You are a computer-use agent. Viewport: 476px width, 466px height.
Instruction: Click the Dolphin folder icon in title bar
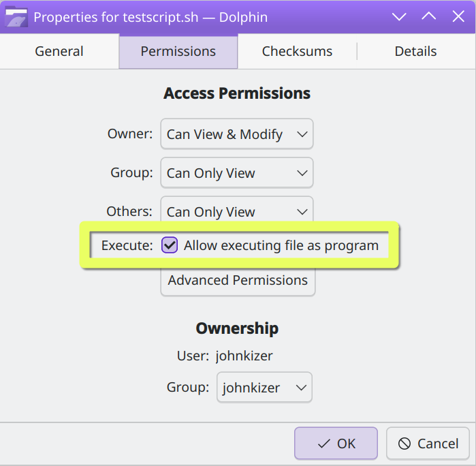click(x=16, y=17)
